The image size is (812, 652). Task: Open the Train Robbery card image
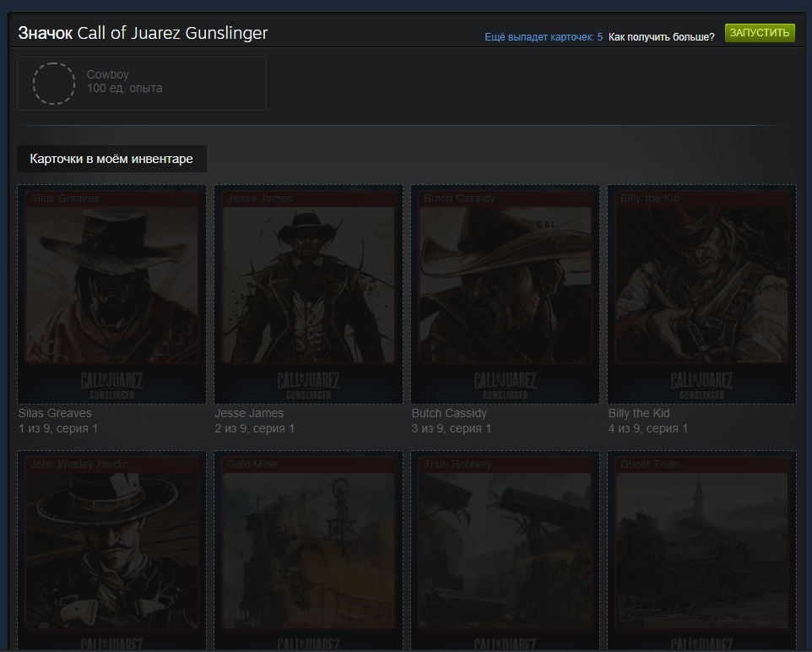pyautogui.click(x=506, y=551)
